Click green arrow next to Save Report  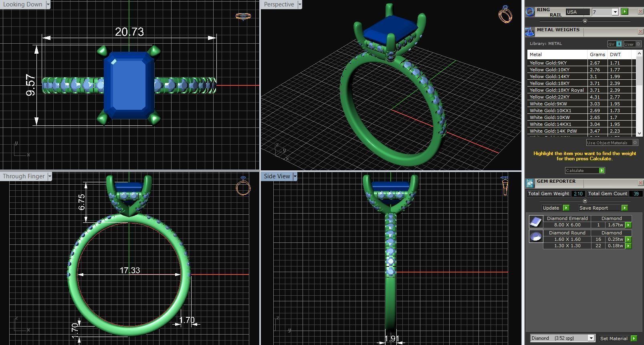pyautogui.click(x=624, y=208)
